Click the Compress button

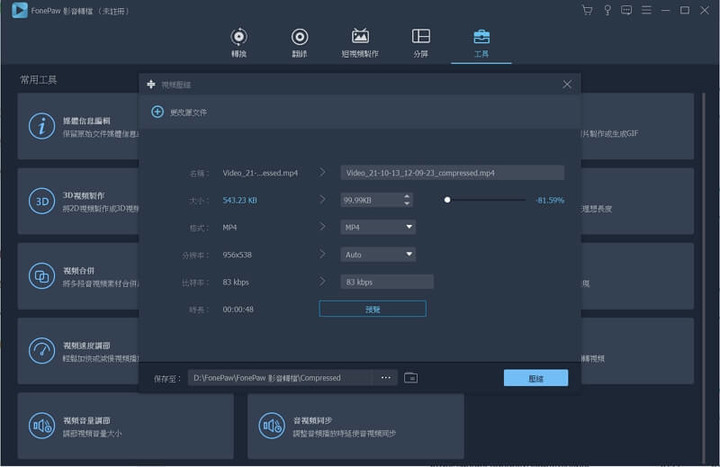[536, 378]
